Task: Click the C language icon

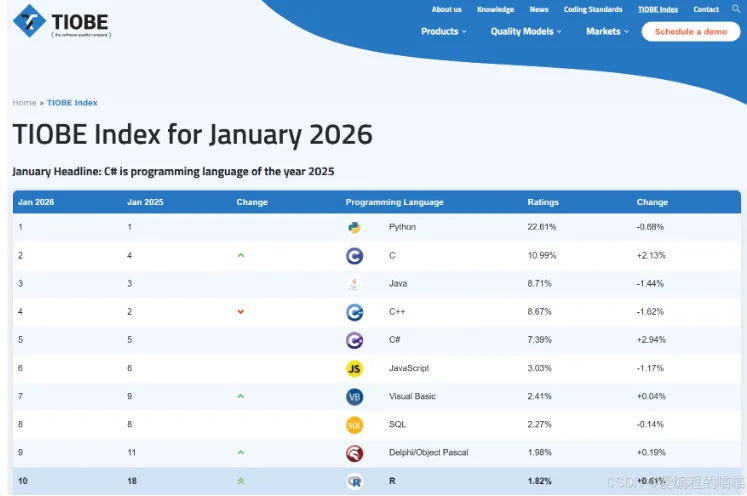Action: pyautogui.click(x=354, y=256)
